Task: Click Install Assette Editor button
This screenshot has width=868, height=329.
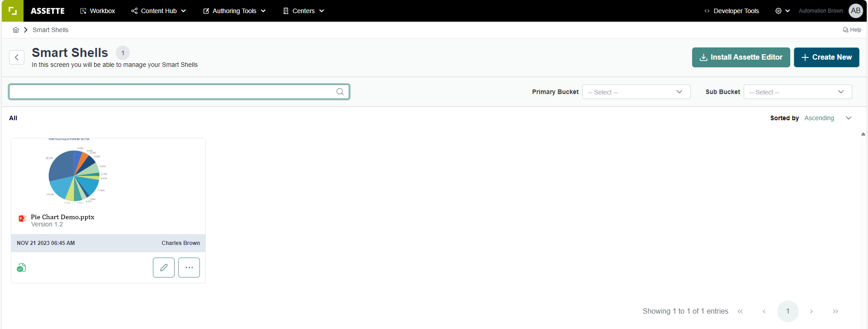Action: click(x=740, y=57)
